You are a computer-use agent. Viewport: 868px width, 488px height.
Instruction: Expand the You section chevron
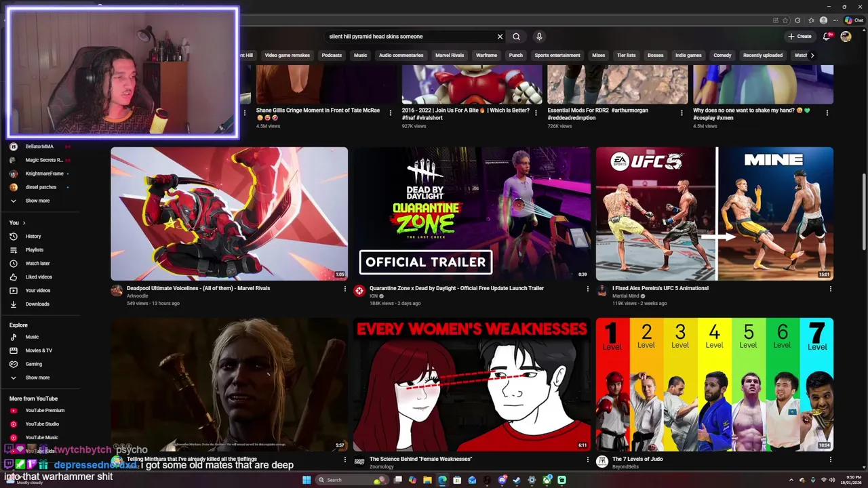pos(24,223)
